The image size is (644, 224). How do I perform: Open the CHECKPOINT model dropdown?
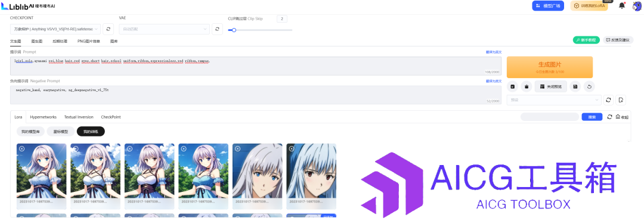pos(55,29)
